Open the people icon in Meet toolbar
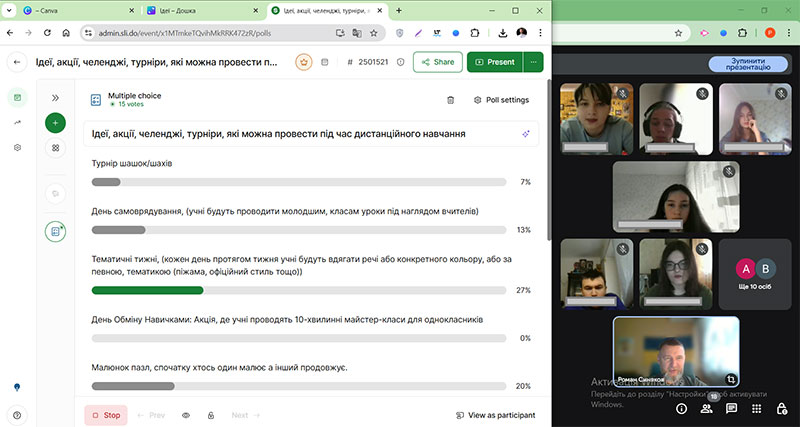This screenshot has width=800, height=427. [x=709, y=408]
